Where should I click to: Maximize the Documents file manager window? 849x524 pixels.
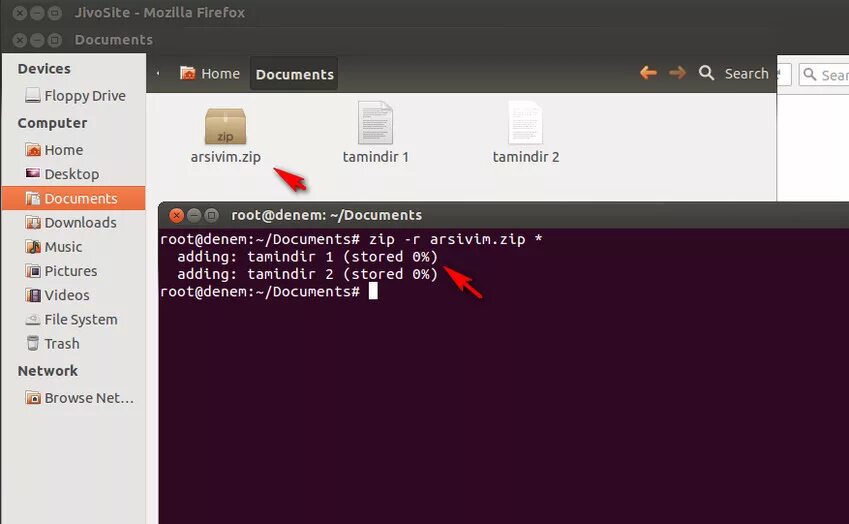pos(54,40)
